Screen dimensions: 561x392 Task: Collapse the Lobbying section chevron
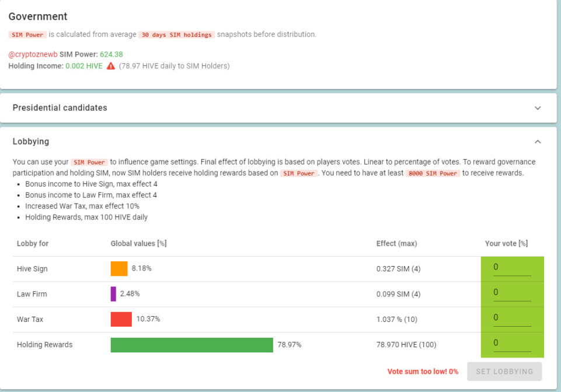(x=538, y=142)
